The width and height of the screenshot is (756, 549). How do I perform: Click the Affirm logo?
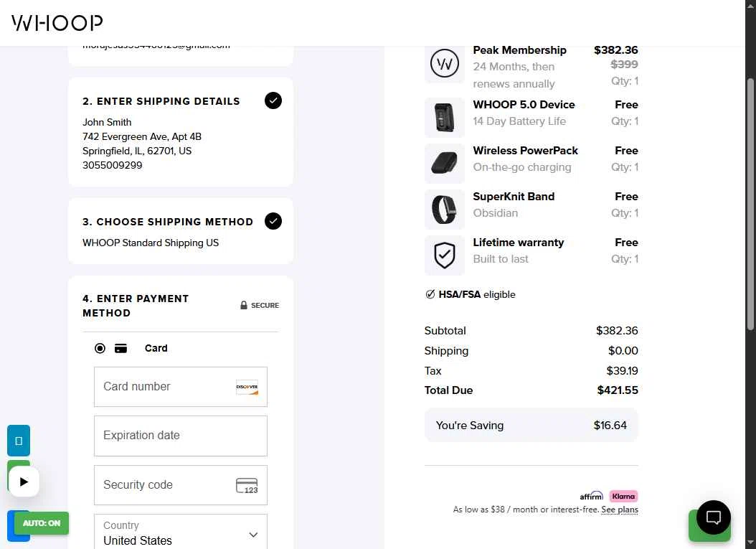(x=592, y=495)
